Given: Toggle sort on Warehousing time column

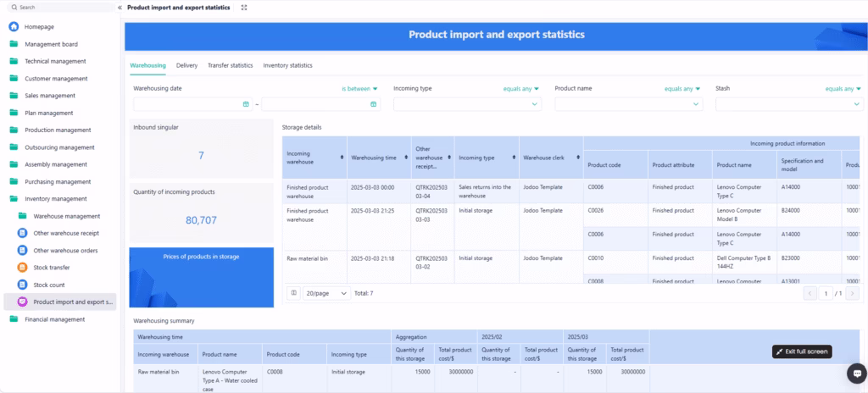Looking at the screenshot, I should [406, 158].
